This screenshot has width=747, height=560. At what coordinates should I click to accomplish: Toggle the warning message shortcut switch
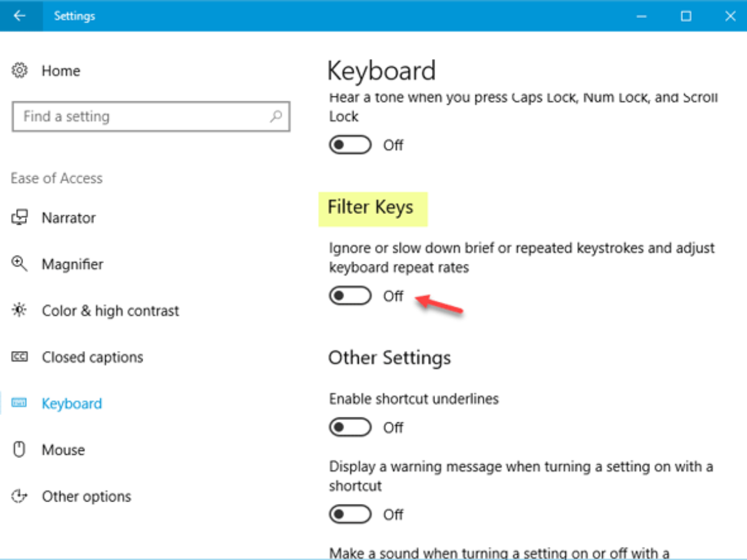click(350, 515)
